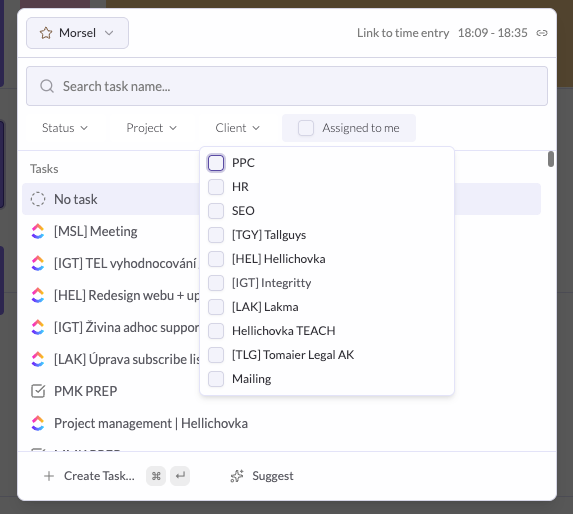Click the 18:09 - 18:35 time range
The image size is (573, 514).
point(493,33)
